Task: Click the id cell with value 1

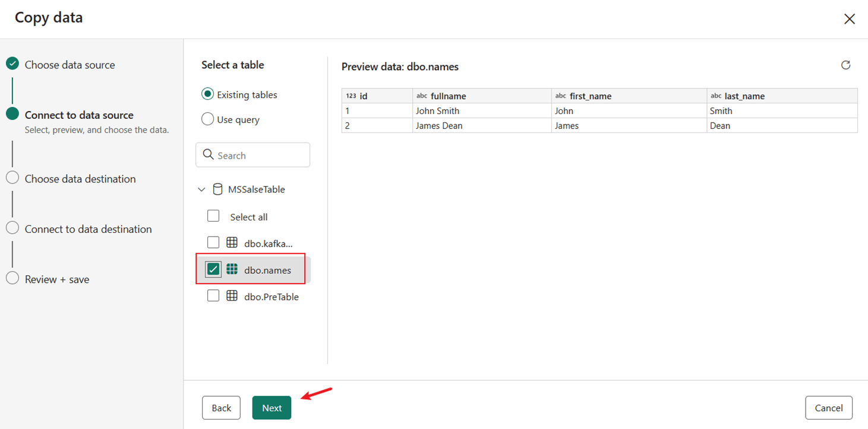Action: 377,111
